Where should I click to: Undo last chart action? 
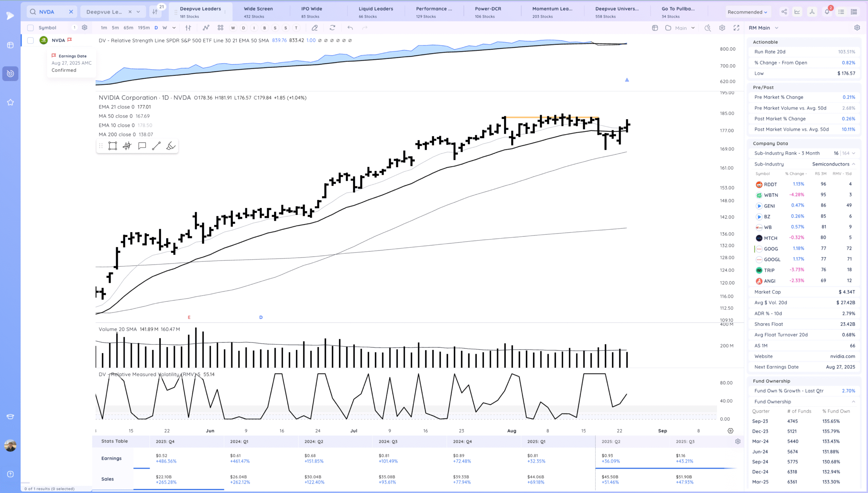click(x=350, y=28)
